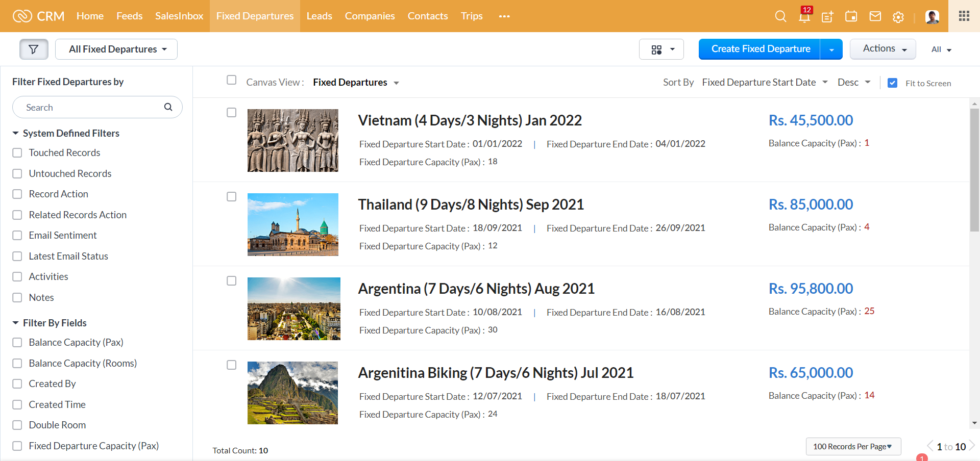Enable the Touched Records filter
This screenshot has height=461, width=980.
pyautogui.click(x=17, y=153)
